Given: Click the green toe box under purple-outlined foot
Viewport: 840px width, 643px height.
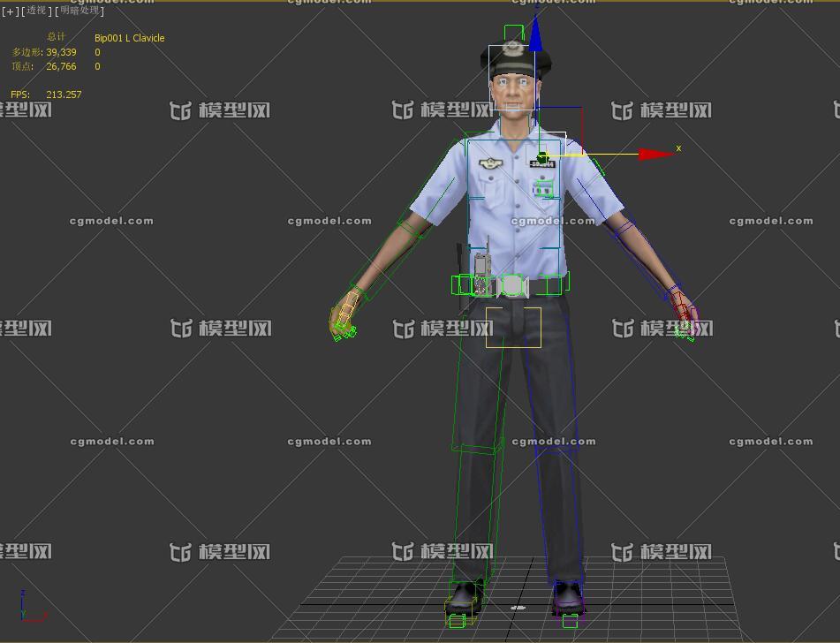Looking at the screenshot, I should pos(570,621).
